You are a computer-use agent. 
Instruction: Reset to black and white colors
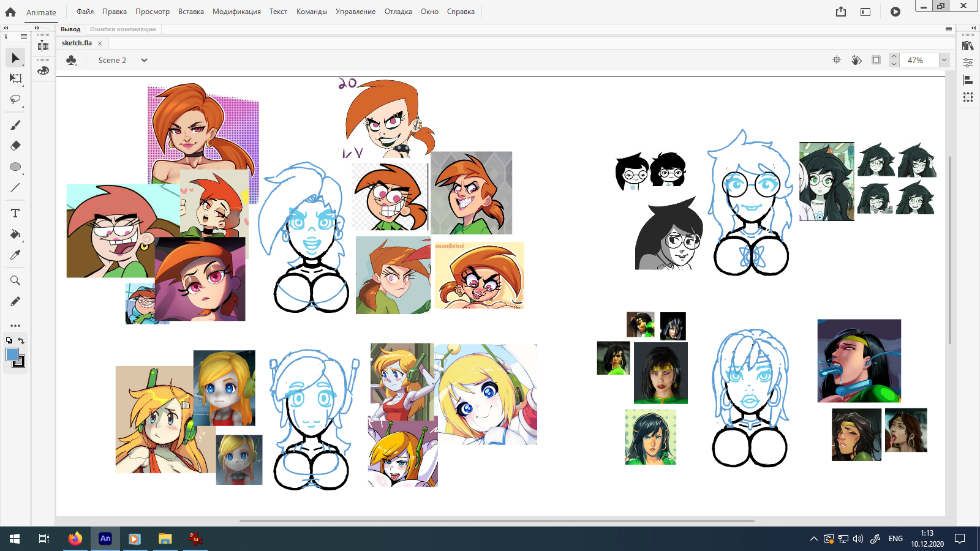pyautogui.click(x=9, y=340)
